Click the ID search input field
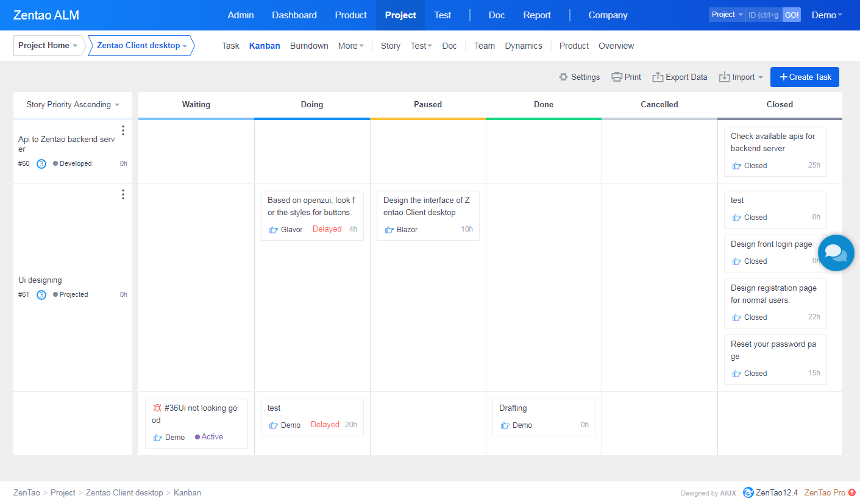Image resolution: width=860 pixels, height=504 pixels. 763,15
